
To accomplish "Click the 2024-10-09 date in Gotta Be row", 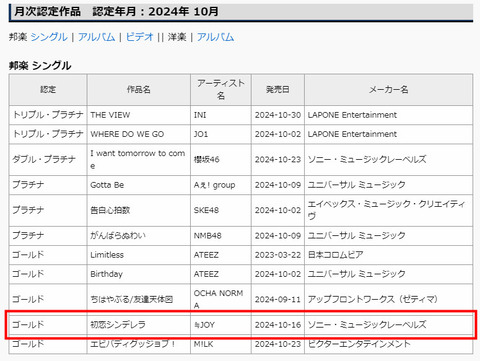I will pos(278,185).
